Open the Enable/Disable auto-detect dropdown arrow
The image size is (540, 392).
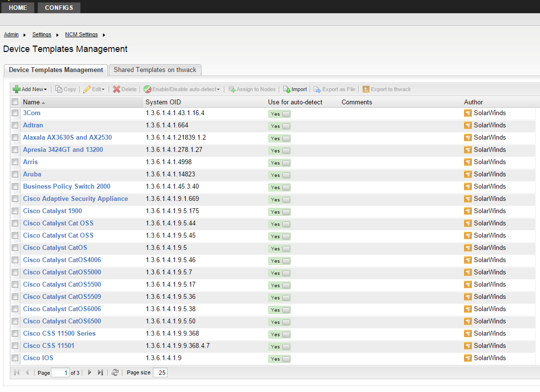click(x=219, y=90)
